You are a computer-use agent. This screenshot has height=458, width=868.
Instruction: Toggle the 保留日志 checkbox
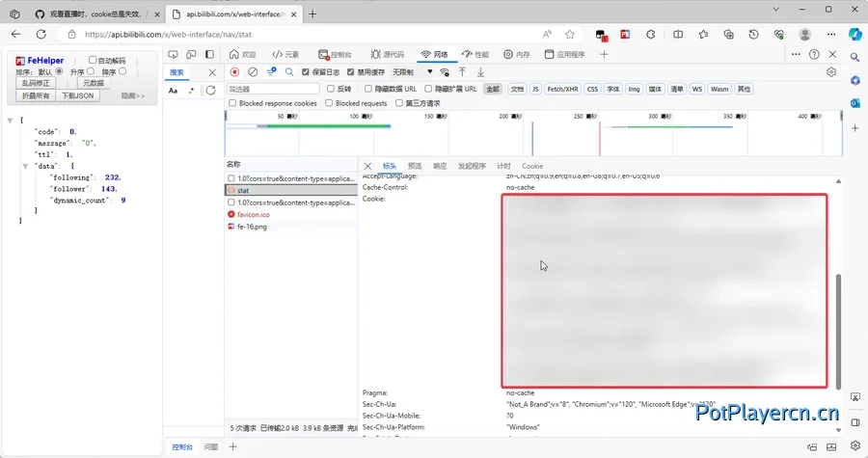[306, 72]
